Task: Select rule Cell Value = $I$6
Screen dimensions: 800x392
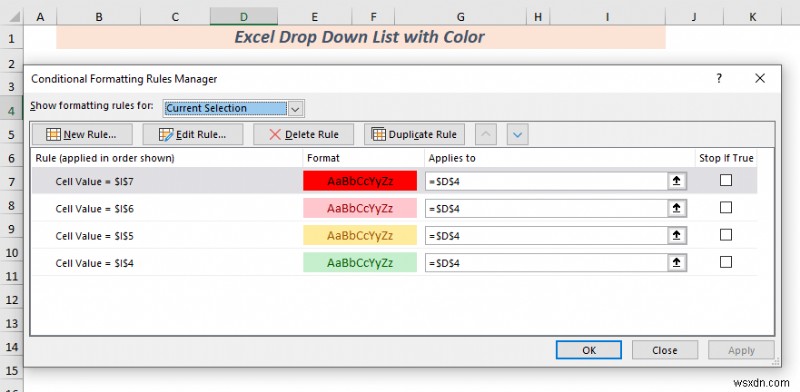Action: (95, 209)
